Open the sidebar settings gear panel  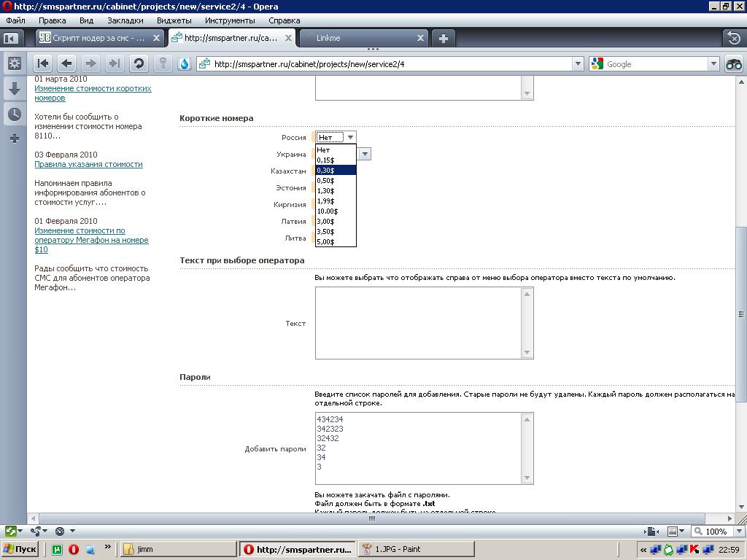pos(15,63)
